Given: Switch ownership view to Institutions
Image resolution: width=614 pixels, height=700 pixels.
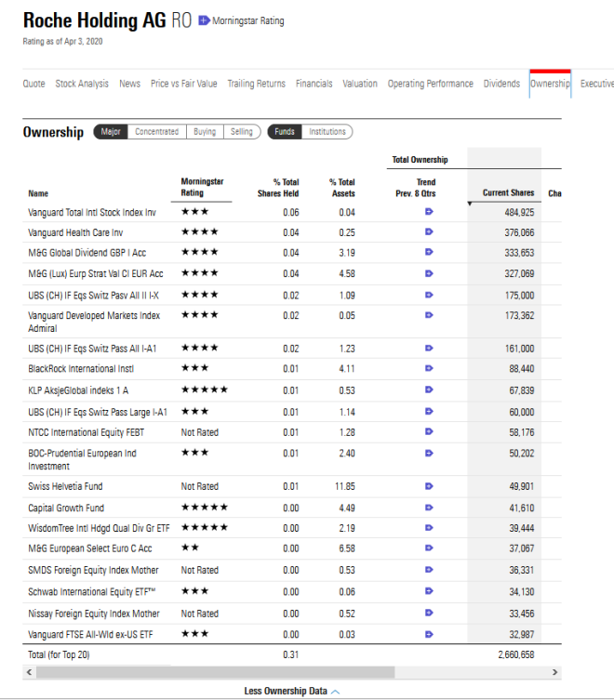Looking at the screenshot, I should coord(327,132).
